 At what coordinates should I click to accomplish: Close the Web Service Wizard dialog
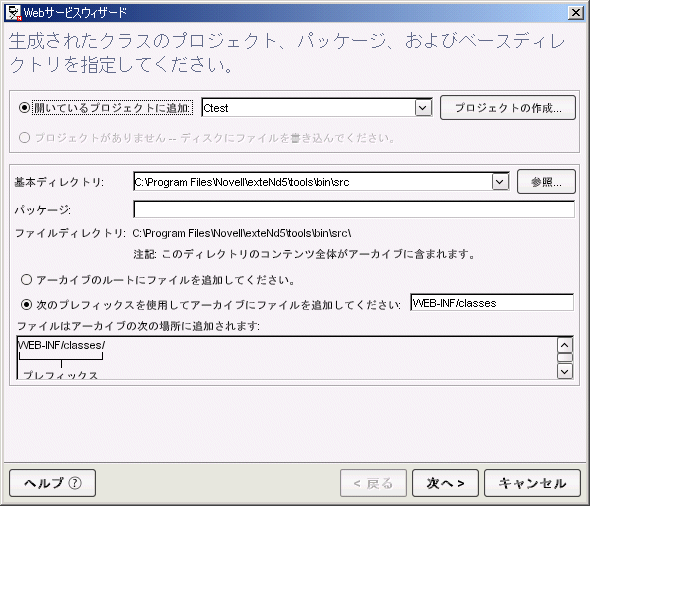[576, 13]
